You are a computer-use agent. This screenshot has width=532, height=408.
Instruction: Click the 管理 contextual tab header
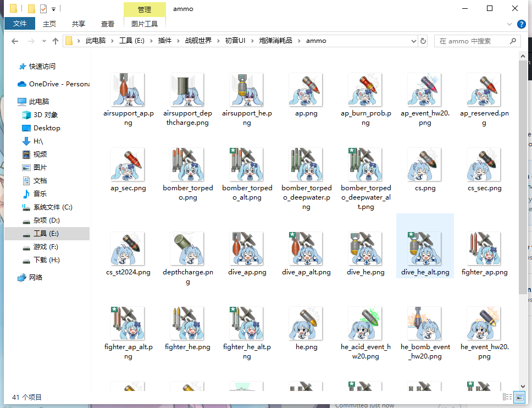tap(145, 9)
